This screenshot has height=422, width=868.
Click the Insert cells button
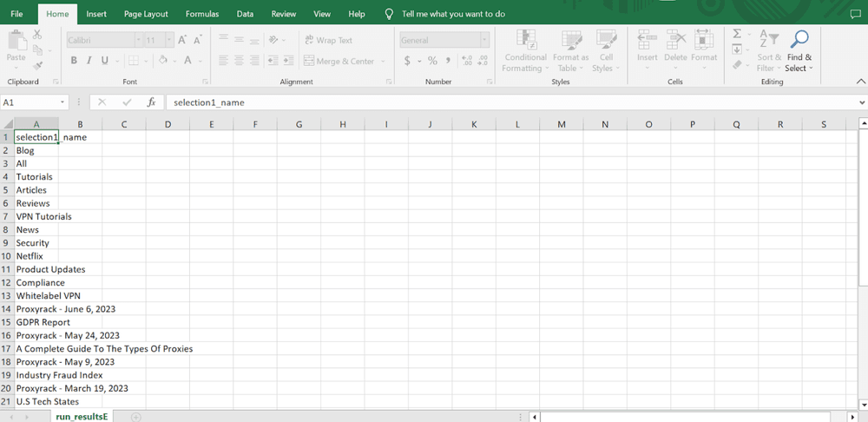point(647,51)
